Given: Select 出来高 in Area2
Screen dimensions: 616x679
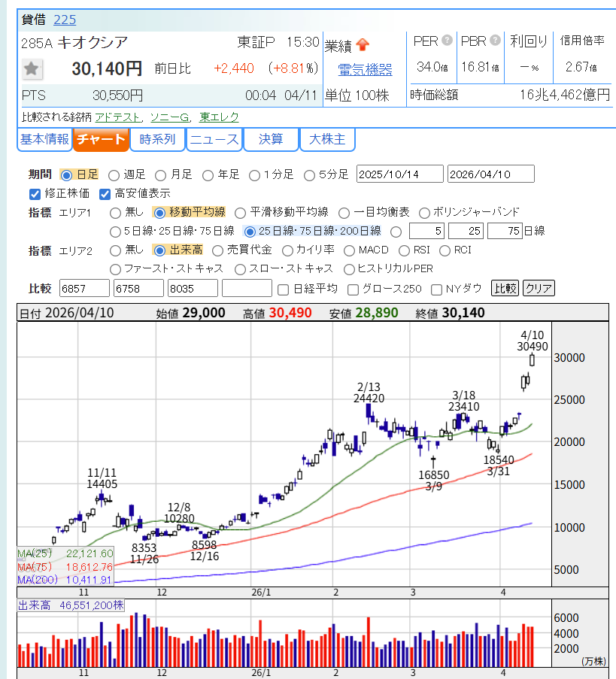Looking at the screenshot, I should pos(159,250).
